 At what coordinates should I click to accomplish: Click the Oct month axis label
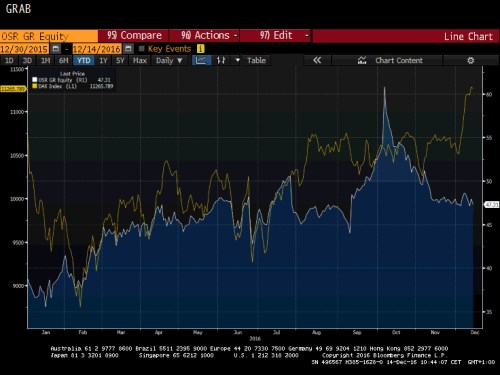pos(396,332)
